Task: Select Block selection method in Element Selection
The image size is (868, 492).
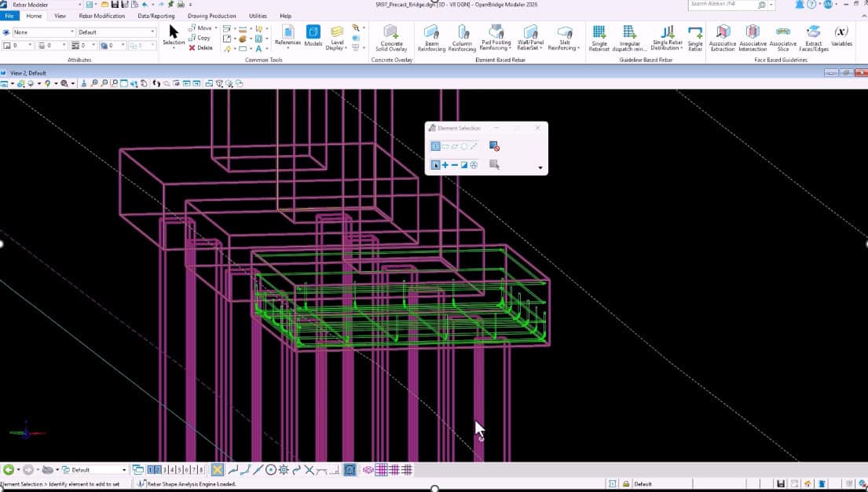Action: (445, 146)
